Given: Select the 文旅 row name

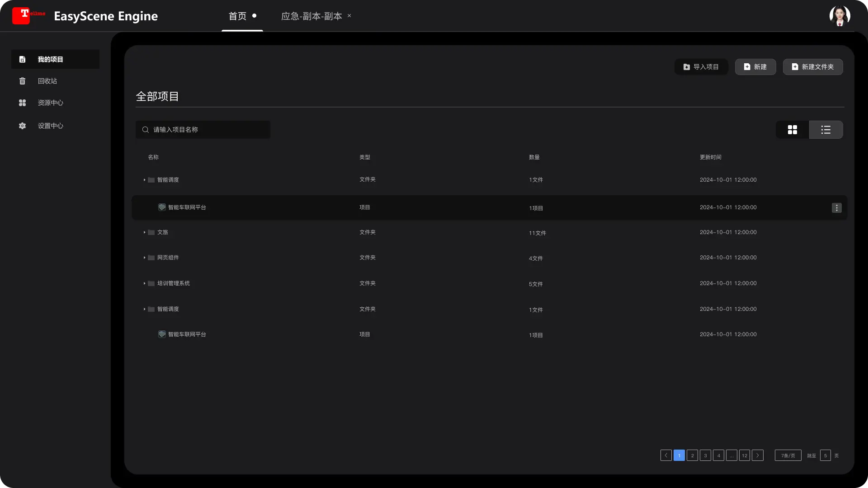Looking at the screenshot, I should click(x=163, y=232).
